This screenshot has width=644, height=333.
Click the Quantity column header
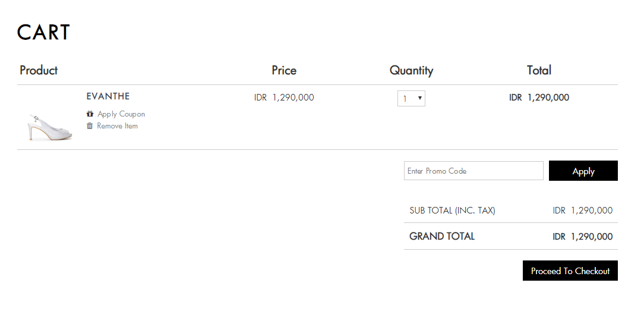pos(411,71)
